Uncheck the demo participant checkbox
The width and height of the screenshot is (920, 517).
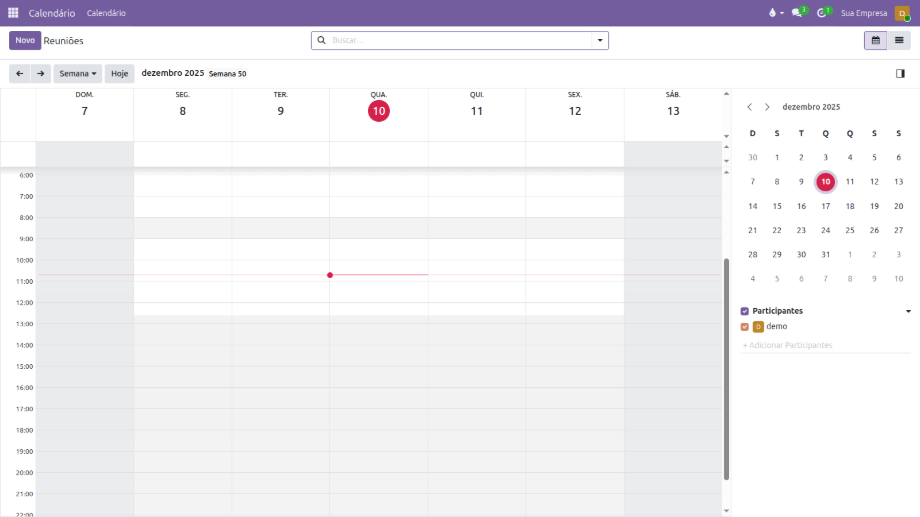pyautogui.click(x=745, y=327)
